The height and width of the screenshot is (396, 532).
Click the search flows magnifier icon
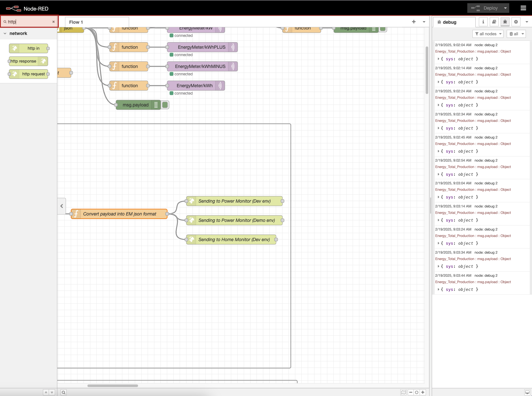(64, 392)
